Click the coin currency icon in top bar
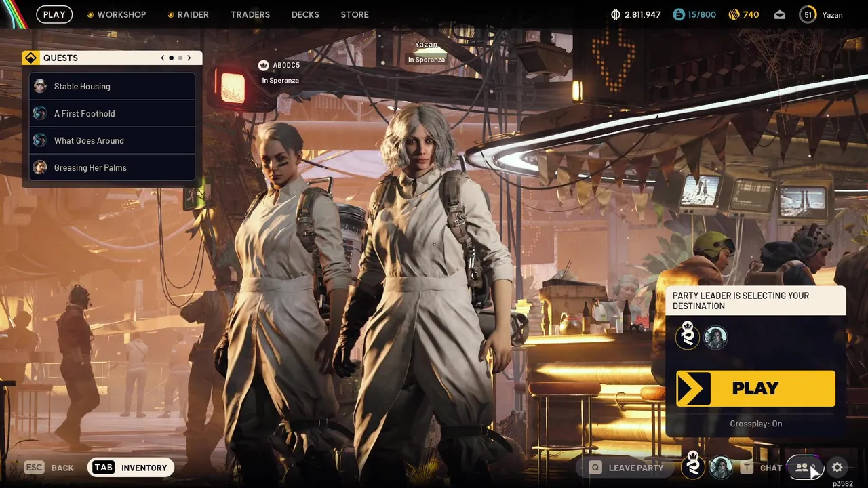 [x=616, y=14]
